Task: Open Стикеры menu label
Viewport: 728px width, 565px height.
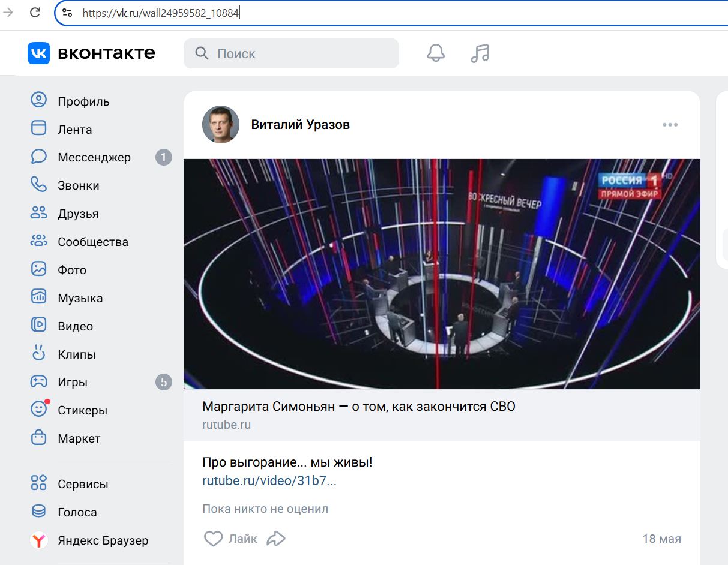Action: [x=82, y=410]
